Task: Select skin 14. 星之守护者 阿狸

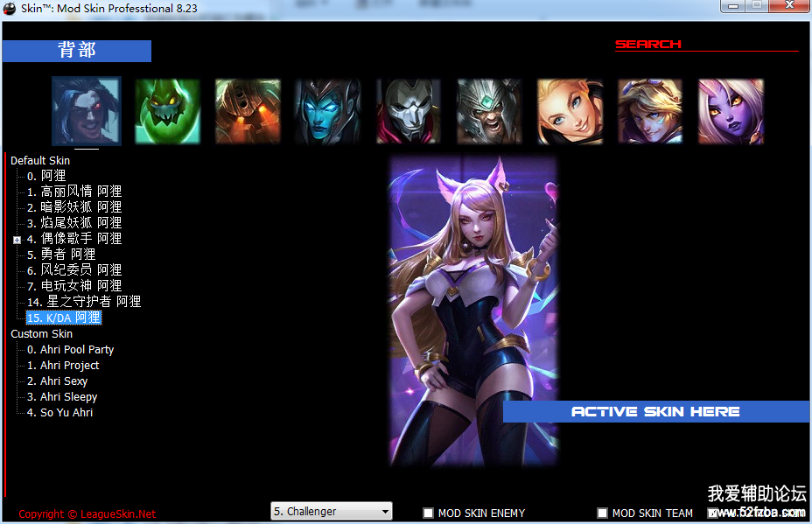Action: 84,302
